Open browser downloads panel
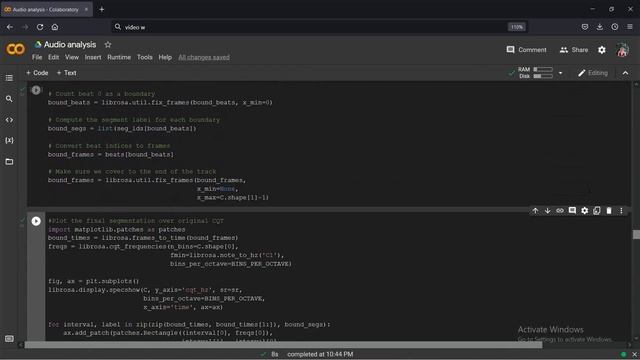Screen dimensions: 640x360 (x=600, y=27)
